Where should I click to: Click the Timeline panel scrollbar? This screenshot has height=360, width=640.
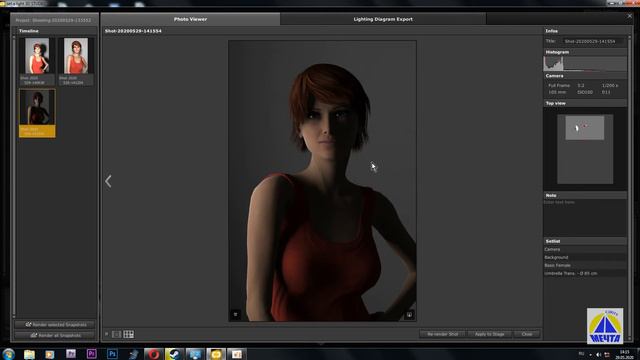13,176
